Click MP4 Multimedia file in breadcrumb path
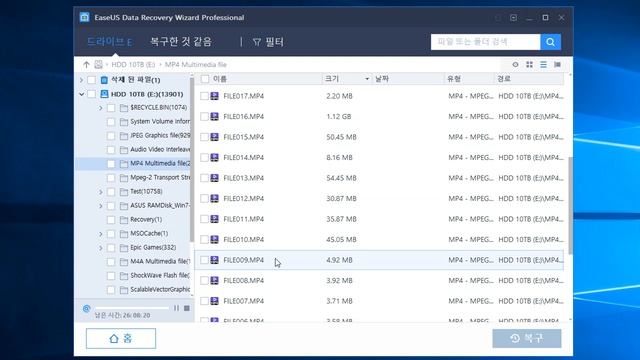 196,64
